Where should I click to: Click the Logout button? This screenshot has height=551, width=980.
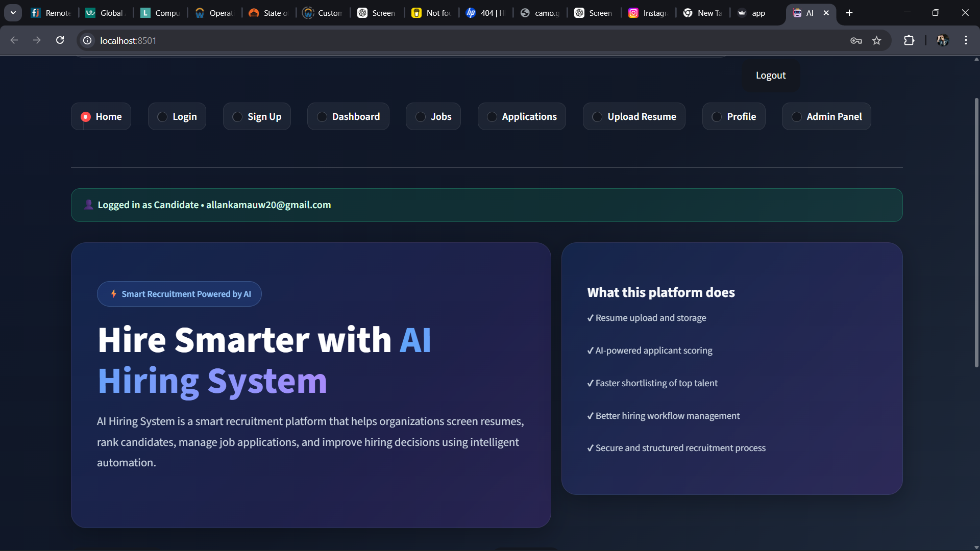point(770,76)
